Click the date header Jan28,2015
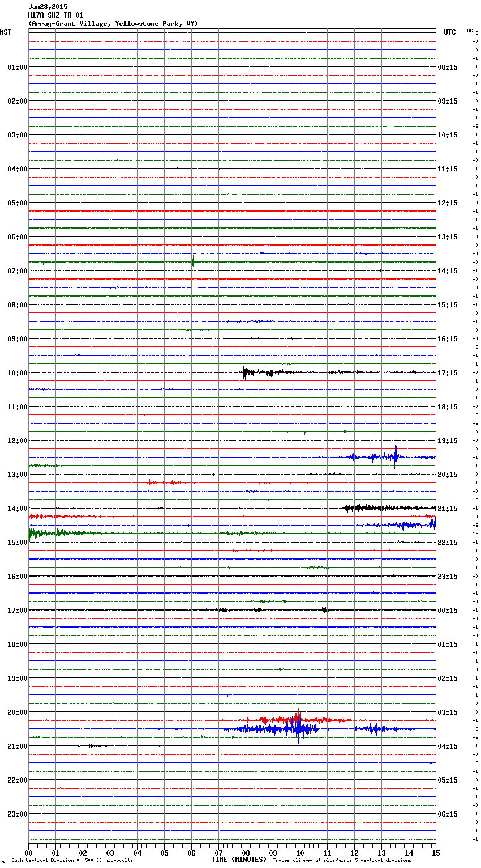This screenshot has height=868, width=481. (x=48, y=7)
